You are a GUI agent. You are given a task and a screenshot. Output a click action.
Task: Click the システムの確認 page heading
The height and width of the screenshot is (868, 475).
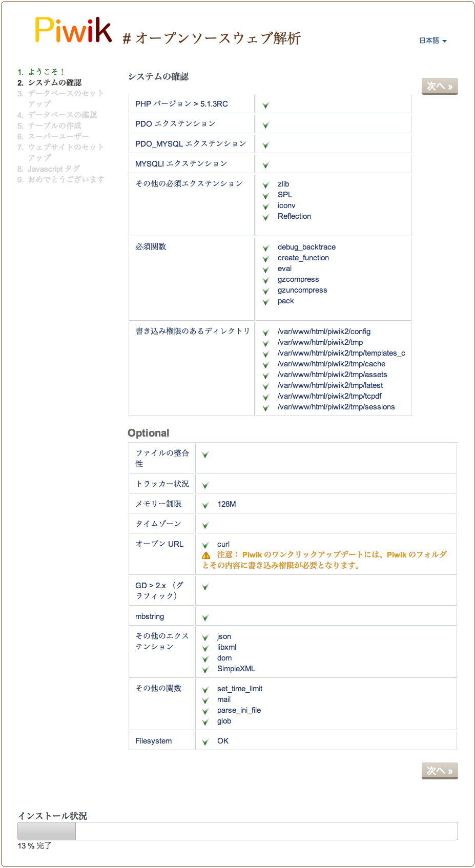click(x=158, y=77)
